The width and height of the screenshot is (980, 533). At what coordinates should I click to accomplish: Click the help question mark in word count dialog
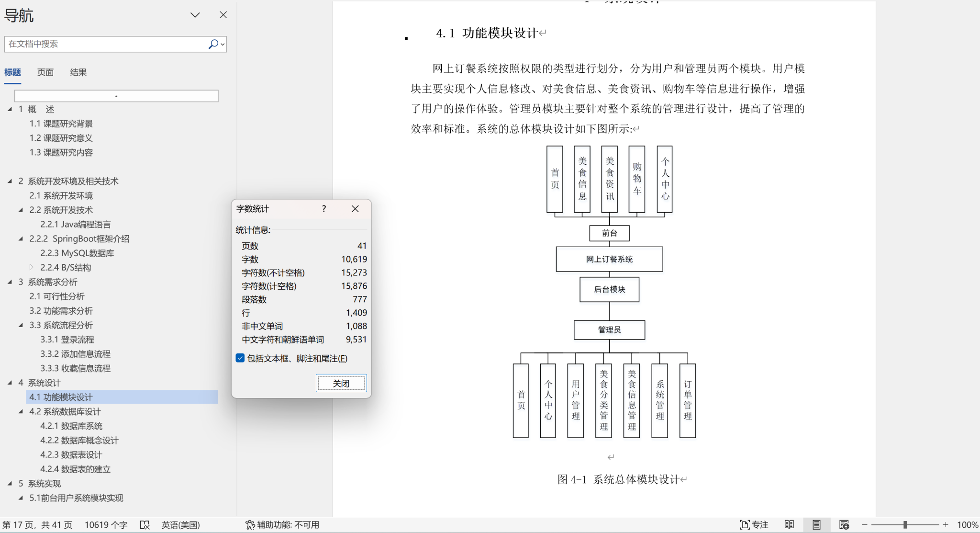[324, 209]
